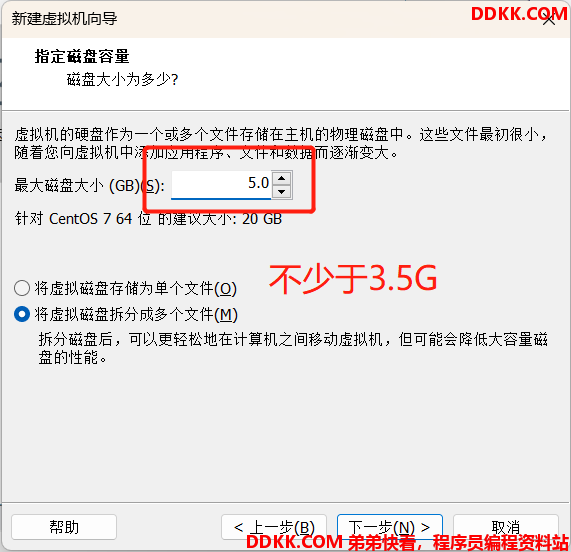571x552 pixels.
Task: Click the DDKK.COM watermark at top
Action: (x=519, y=14)
